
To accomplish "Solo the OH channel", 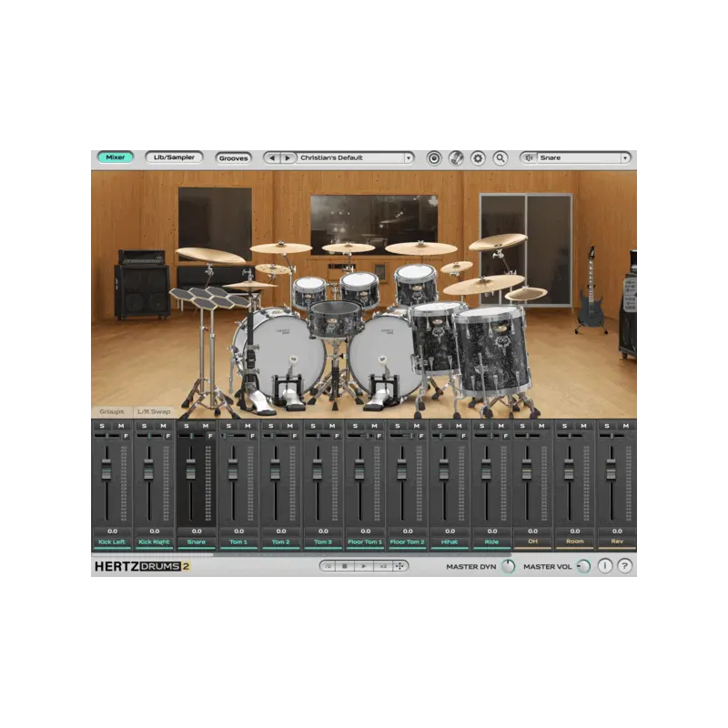I will click(522, 426).
